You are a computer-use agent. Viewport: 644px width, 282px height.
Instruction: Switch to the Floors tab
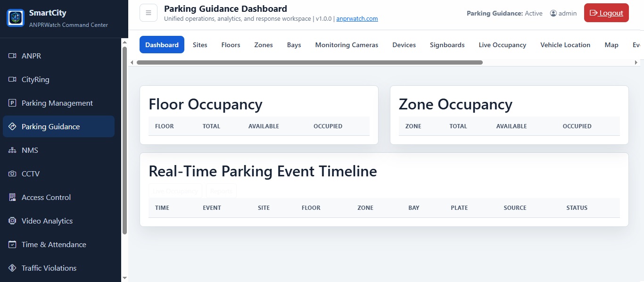[231, 45]
